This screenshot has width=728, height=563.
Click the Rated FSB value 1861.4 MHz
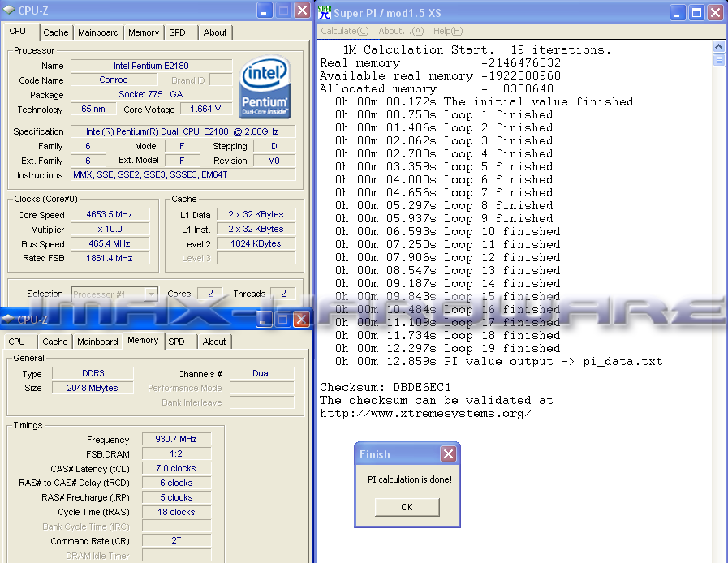pos(110,258)
